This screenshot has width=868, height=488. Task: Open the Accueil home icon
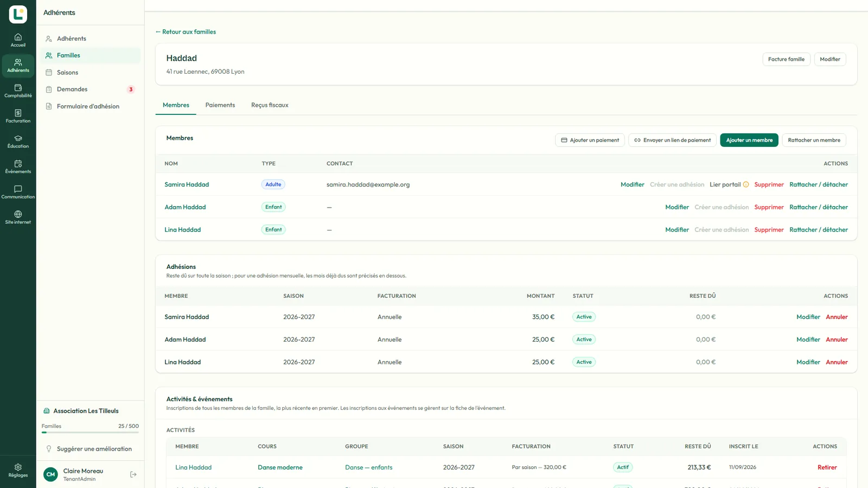(x=18, y=40)
